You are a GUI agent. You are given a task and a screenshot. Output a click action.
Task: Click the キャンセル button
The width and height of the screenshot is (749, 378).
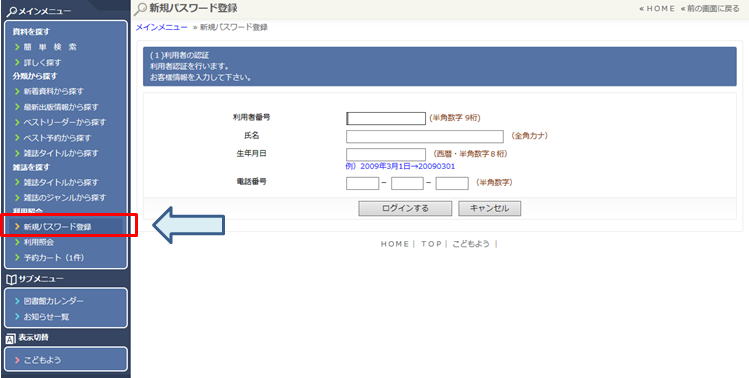tap(490, 208)
